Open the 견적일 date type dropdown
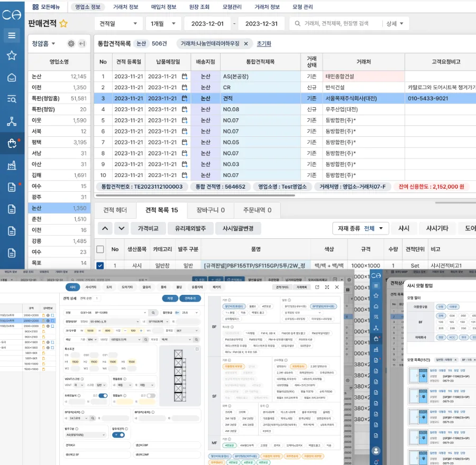The width and height of the screenshot is (476, 465). [x=118, y=24]
